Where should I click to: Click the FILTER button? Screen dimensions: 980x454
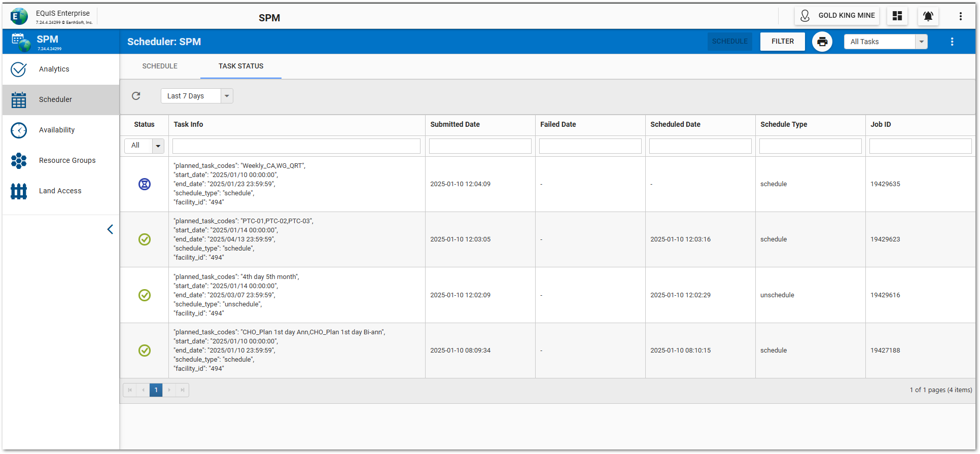782,42
